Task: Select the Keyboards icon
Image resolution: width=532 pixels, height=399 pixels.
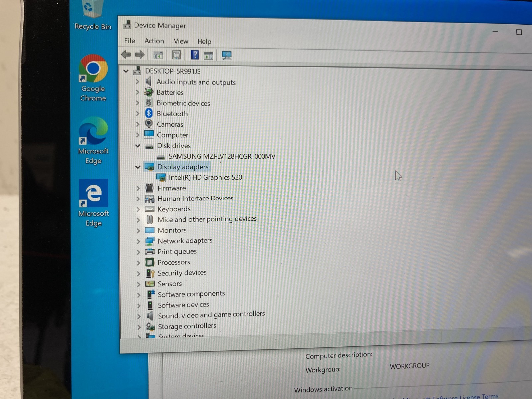Action: point(150,209)
